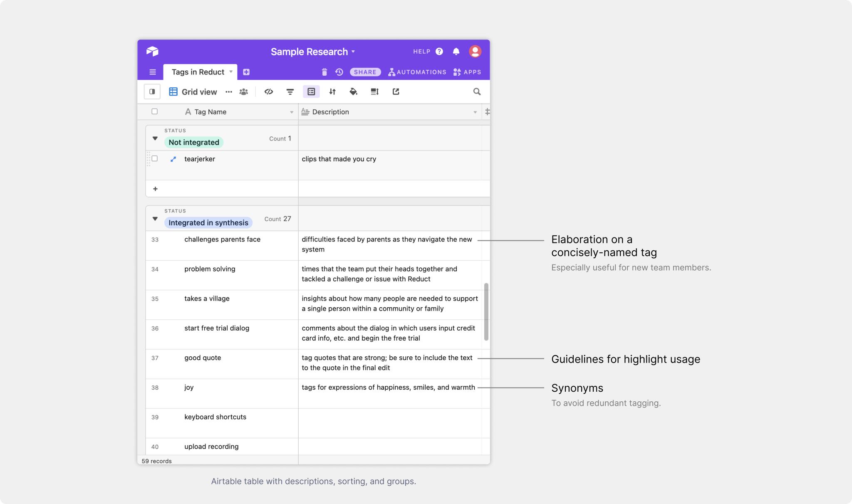Toggle the views sidebar
Screen dimensions: 852x504
(x=152, y=91)
